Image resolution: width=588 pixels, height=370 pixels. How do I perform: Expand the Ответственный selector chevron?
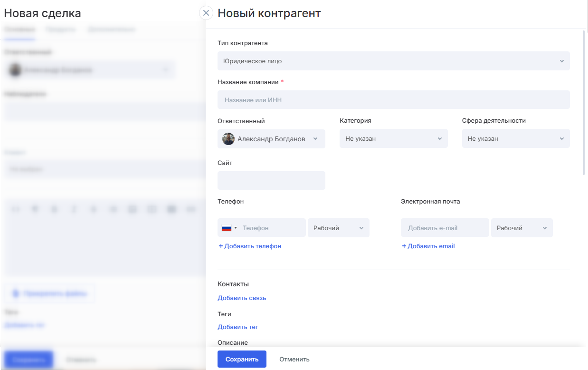coord(315,139)
